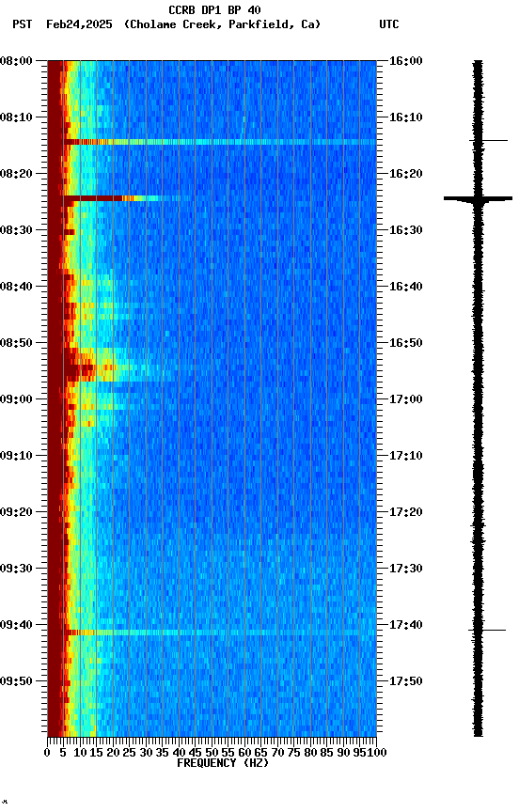Click the UTC time label '17:10'
Image resolution: width=519 pixels, height=812 pixels.
pyautogui.click(x=406, y=456)
